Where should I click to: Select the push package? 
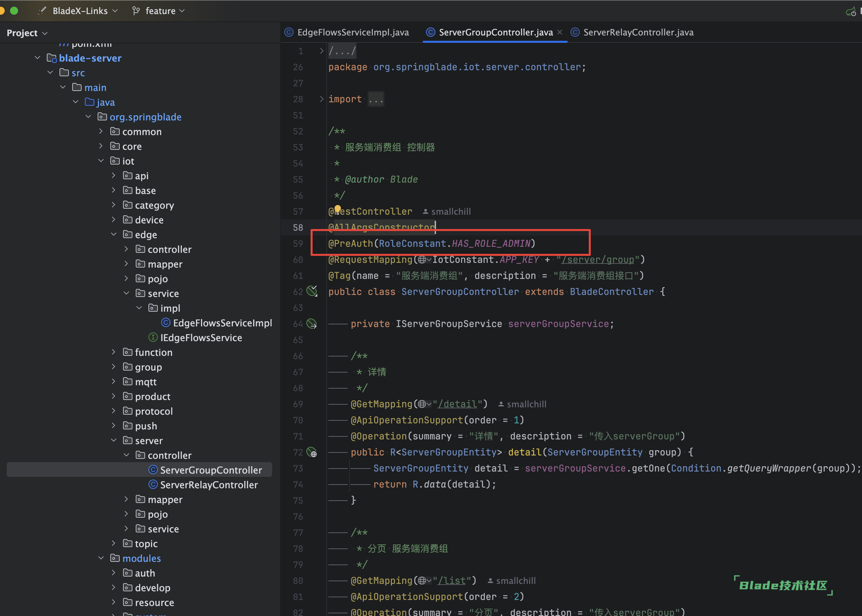pos(146,426)
